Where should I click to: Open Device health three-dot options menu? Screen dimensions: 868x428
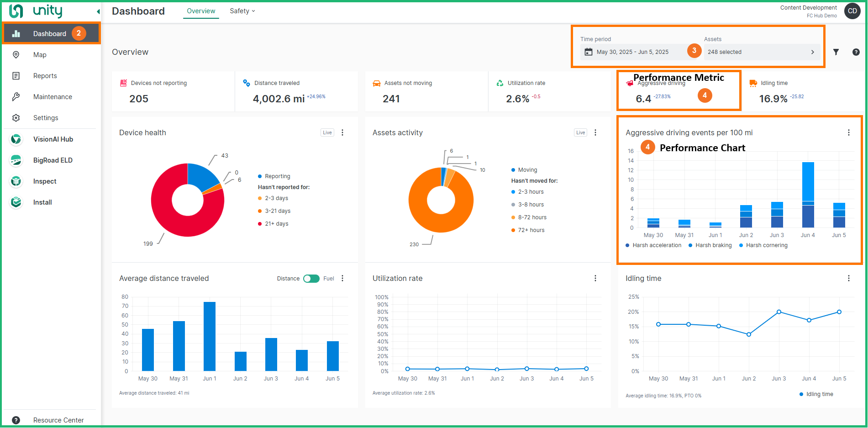click(x=342, y=132)
